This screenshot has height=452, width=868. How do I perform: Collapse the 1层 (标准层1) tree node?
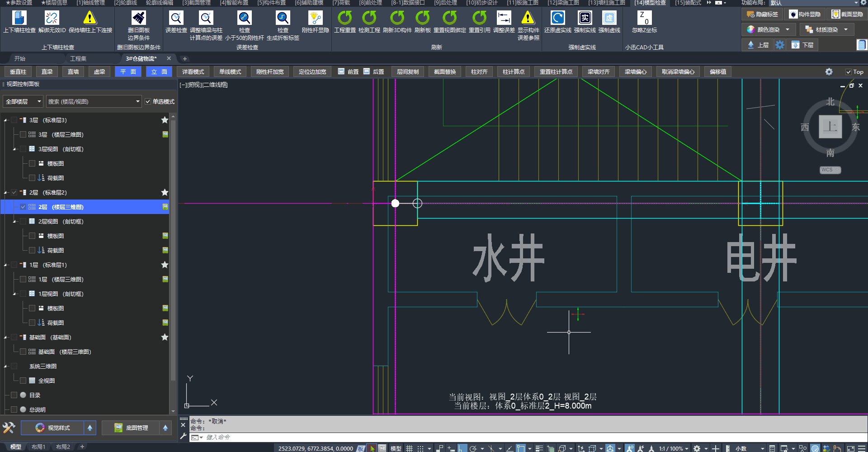[x=5, y=265]
